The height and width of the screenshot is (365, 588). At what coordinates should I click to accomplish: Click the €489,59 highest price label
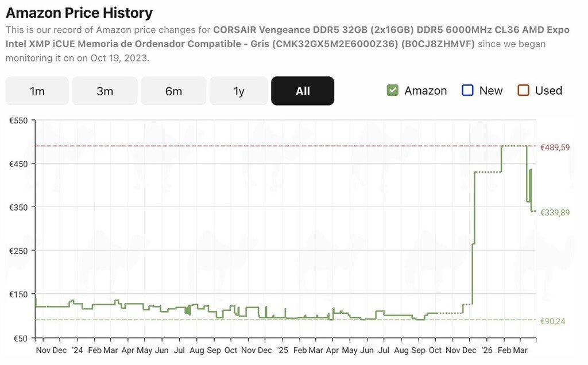pyautogui.click(x=555, y=147)
